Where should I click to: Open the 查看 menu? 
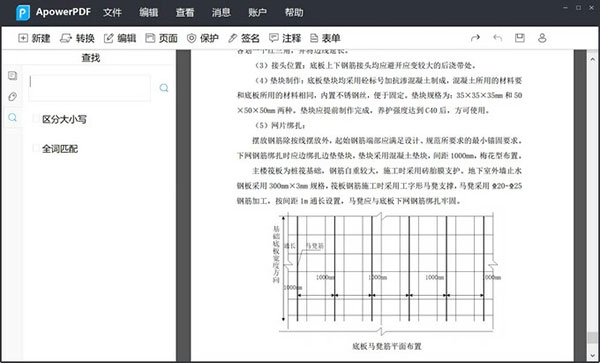coord(185,13)
